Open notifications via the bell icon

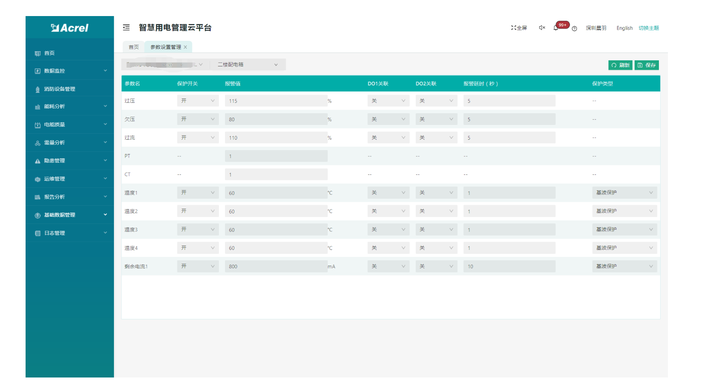(x=556, y=28)
